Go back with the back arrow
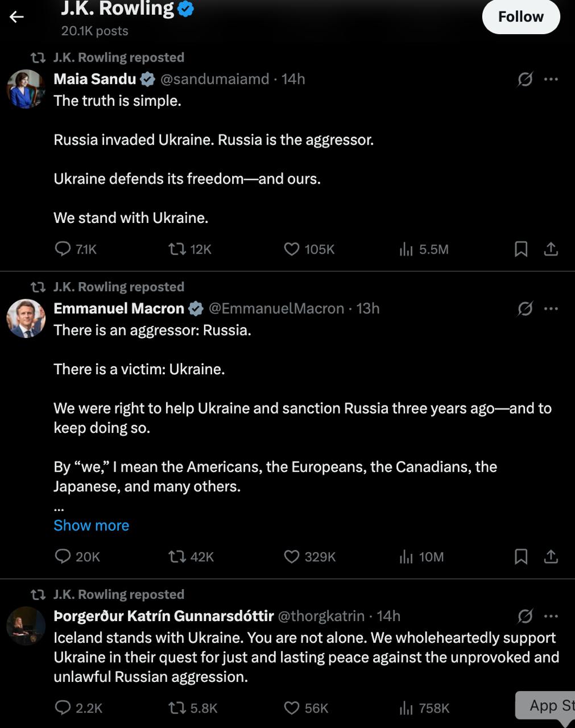 tap(16, 16)
